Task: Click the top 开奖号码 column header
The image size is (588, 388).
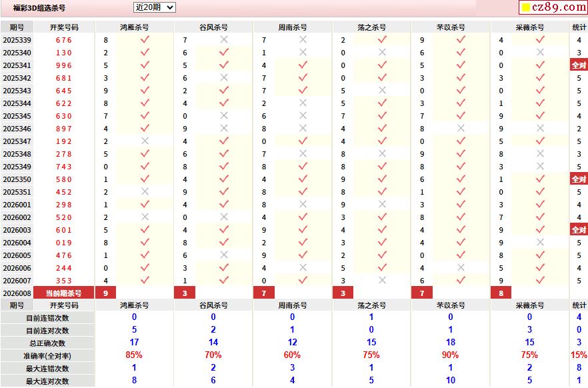Action: (x=64, y=27)
